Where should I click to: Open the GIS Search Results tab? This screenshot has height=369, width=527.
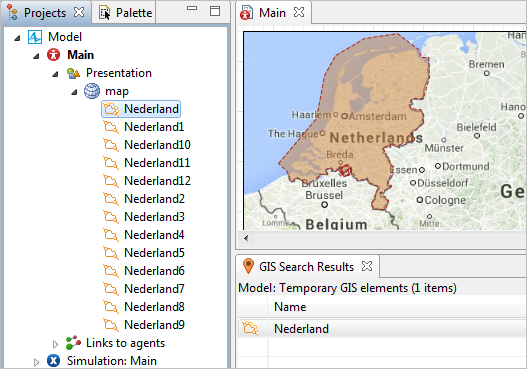tap(307, 267)
